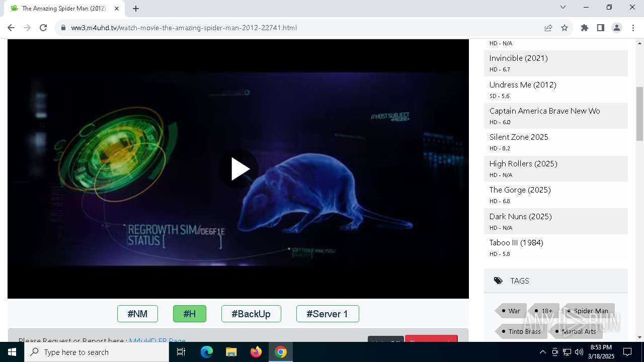The image size is (644, 362).
Task: Open Task View on taskbar
Action: click(x=181, y=352)
